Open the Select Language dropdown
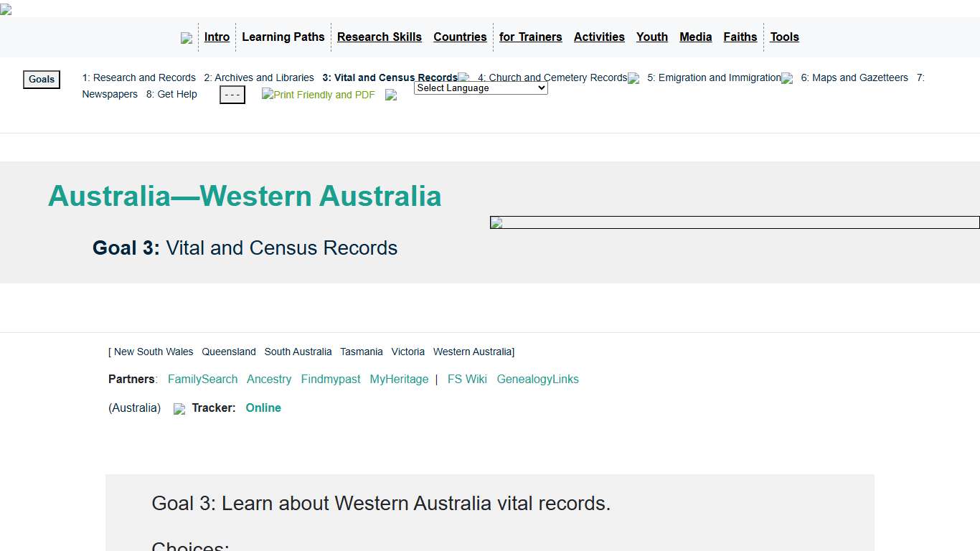Image resolution: width=980 pixels, height=551 pixels. pos(480,88)
